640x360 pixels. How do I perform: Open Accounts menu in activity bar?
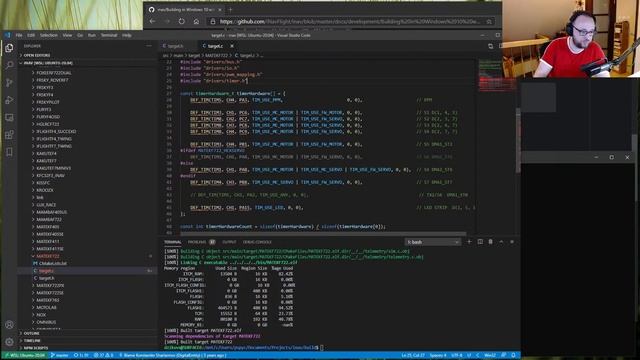click(9, 325)
